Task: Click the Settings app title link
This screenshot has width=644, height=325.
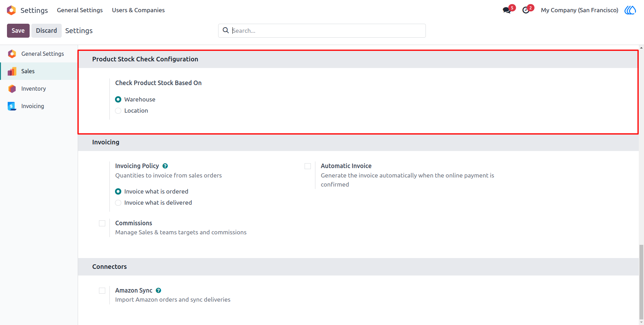Action: point(34,10)
